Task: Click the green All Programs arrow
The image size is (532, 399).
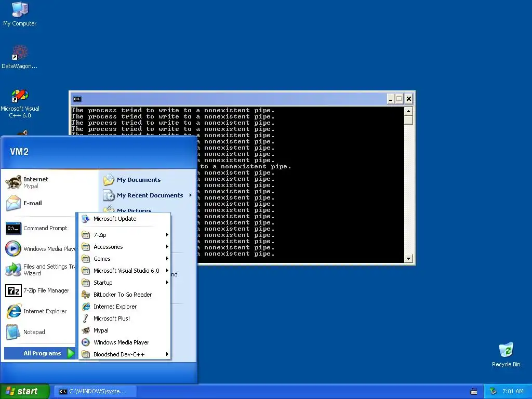Action: pyautogui.click(x=71, y=353)
